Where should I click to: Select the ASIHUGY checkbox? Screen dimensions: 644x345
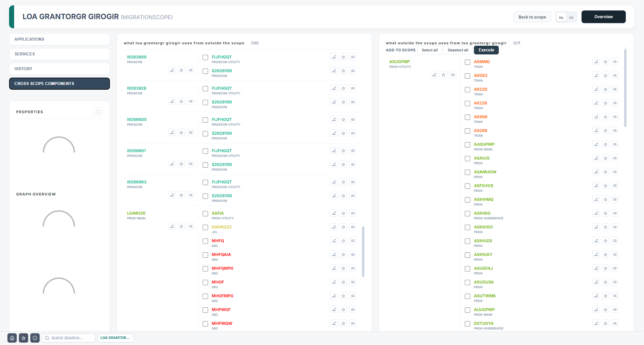[x=468, y=255]
